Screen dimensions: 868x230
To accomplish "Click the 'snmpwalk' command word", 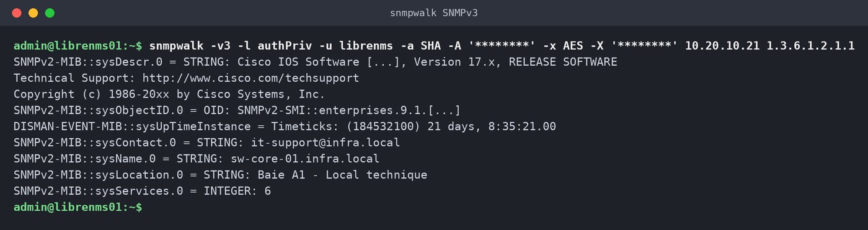I will [x=176, y=46].
